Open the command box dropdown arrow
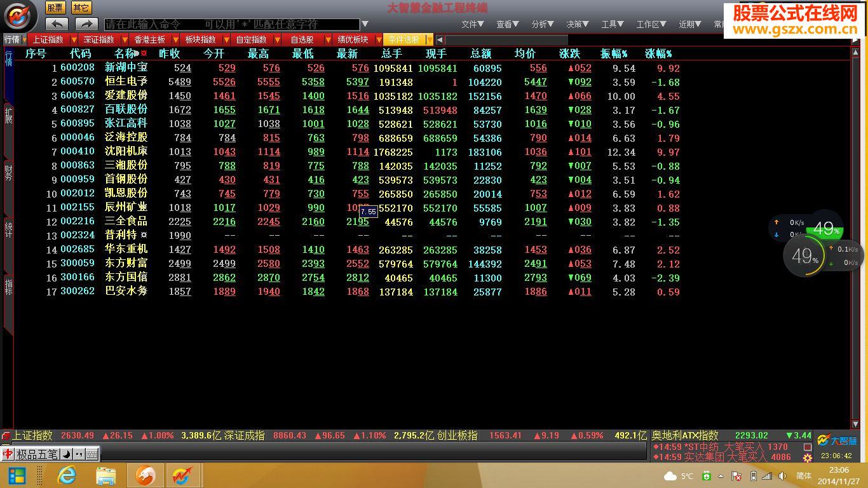 pos(365,24)
